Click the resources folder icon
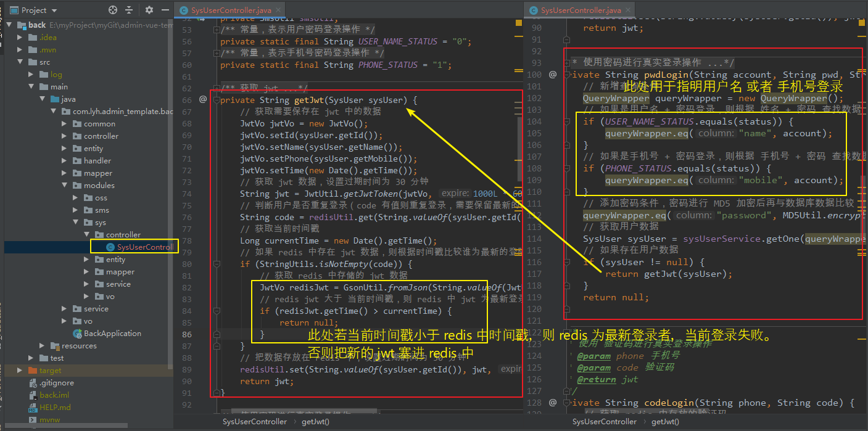The height and width of the screenshot is (431, 868). (x=55, y=345)
